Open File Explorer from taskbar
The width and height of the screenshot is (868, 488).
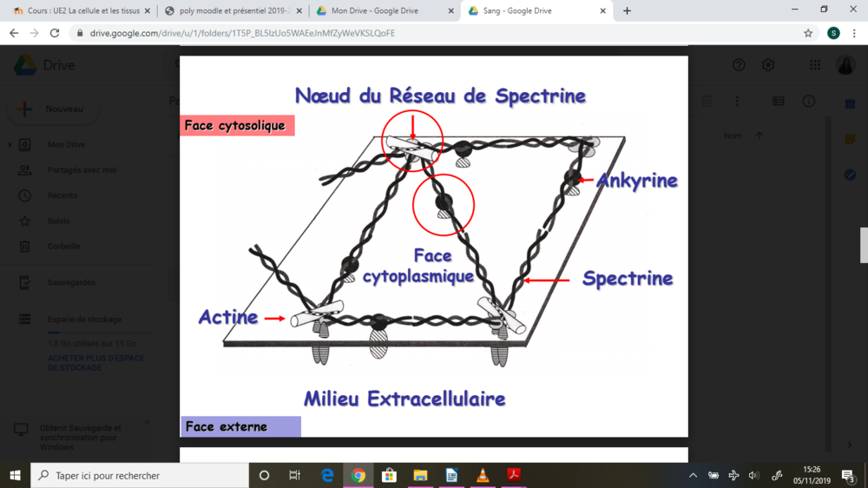[x=420, y=475]
